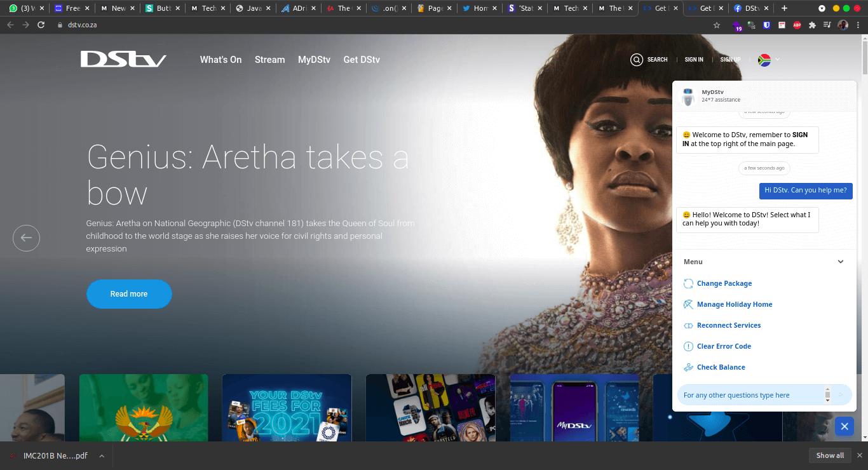Click the 'Hi DStv. Can you help me?' message
The image size is (868, 470).
tap(806, 190)
